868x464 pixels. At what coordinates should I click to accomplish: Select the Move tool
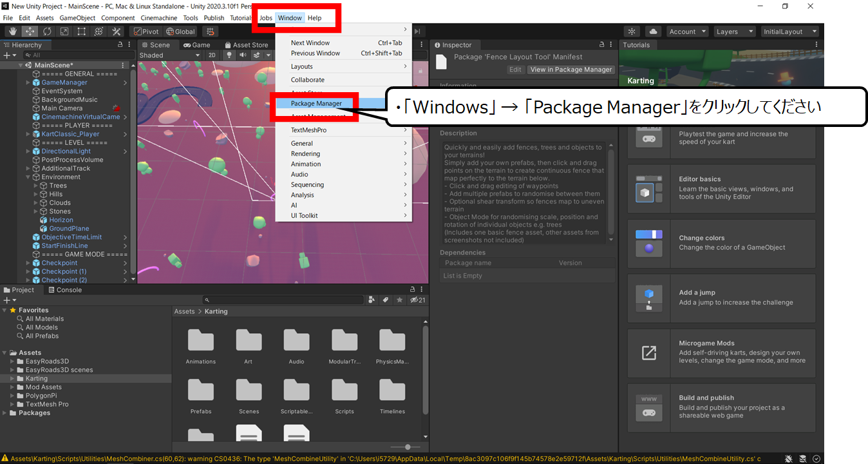coord(30,31)
